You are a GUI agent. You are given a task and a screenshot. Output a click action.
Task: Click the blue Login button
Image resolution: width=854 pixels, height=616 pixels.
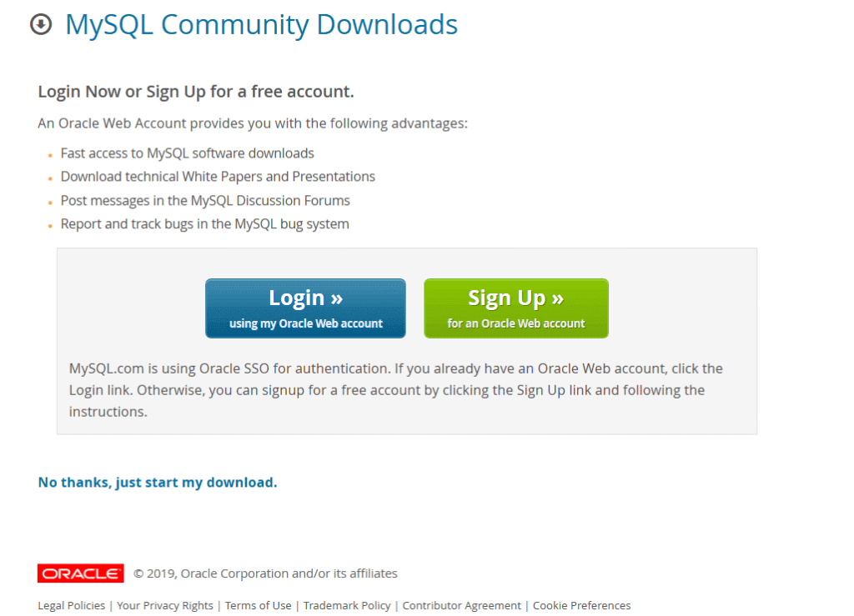(x=305, y=308)
